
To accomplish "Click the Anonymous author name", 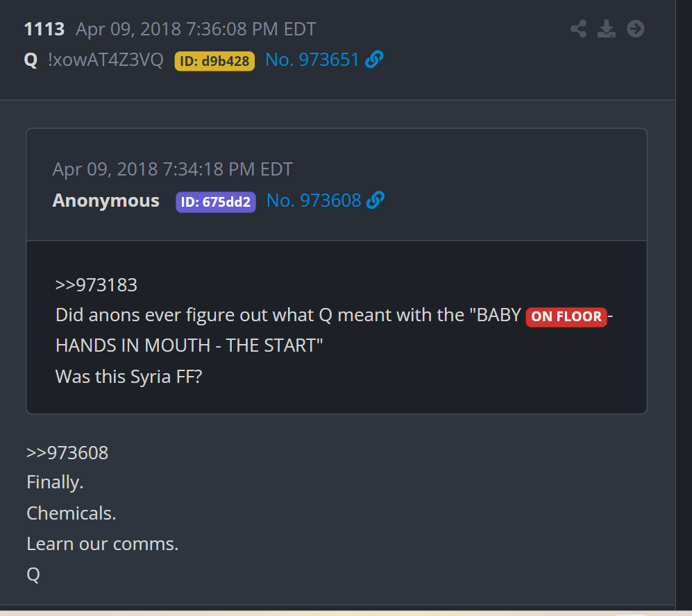I will pos(106,200).
